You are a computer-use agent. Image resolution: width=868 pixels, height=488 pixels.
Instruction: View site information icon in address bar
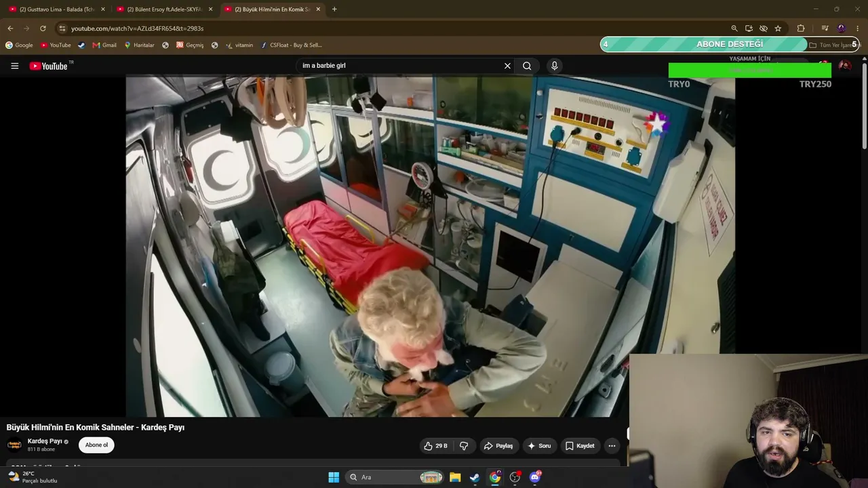click(62, 28)
